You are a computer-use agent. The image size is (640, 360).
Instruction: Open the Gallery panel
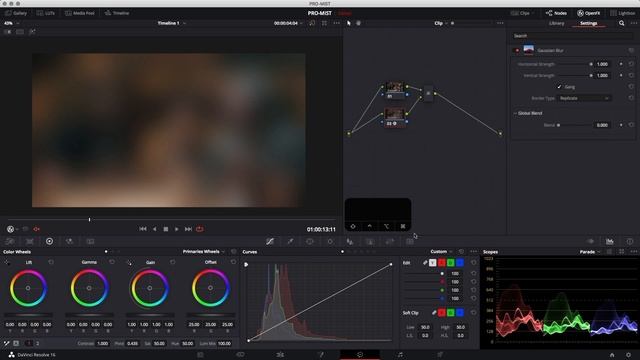tap(16, 13)
